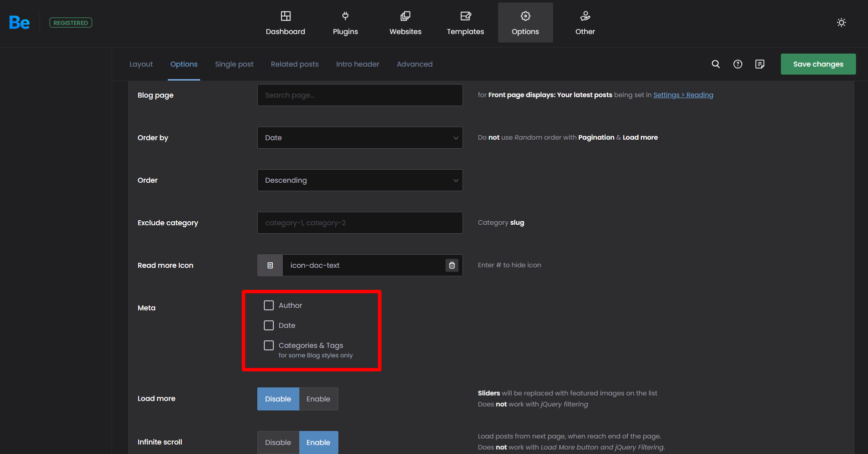Screen dimensions: 868x454
Task: Expand the Order by dropdown
Action: coord(360,138)
